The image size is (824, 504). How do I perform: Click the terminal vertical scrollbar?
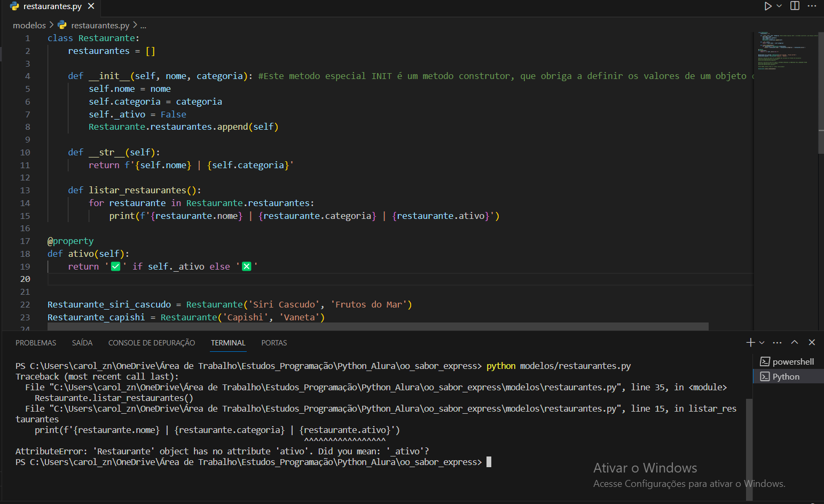[749, 448]
